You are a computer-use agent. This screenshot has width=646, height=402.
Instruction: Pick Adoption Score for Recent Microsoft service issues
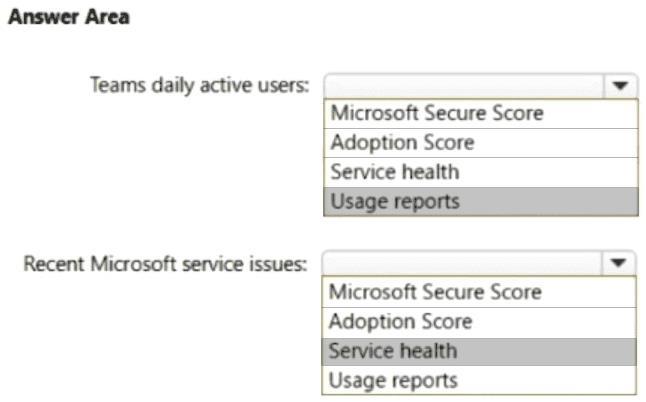(479, 322)
